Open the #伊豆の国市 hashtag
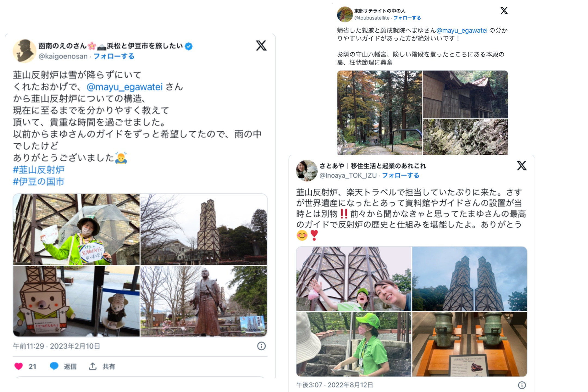This screenshot has width=588, height=392. [x=39, y=182]
